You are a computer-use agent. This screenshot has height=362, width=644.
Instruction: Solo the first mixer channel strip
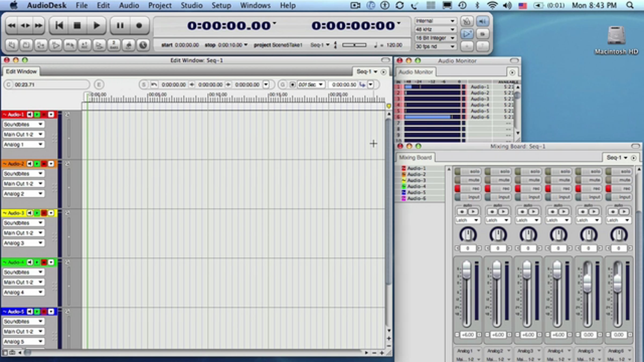[x=468, y=171]
